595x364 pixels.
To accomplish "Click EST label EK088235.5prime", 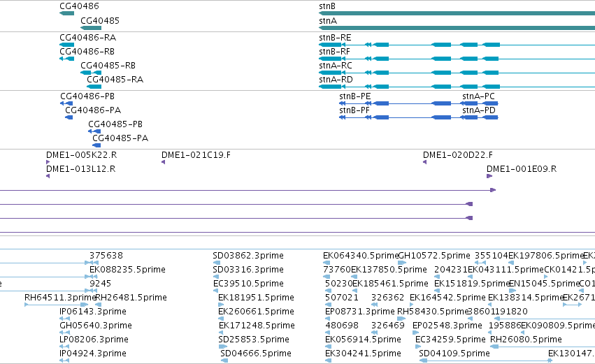I will point(127,270).
